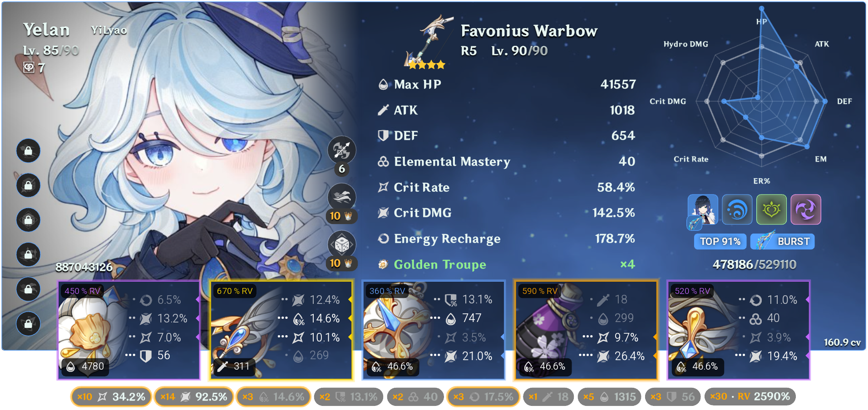Click the BURST category badge
Screen dimensions: 868x410
coord(783,241)
